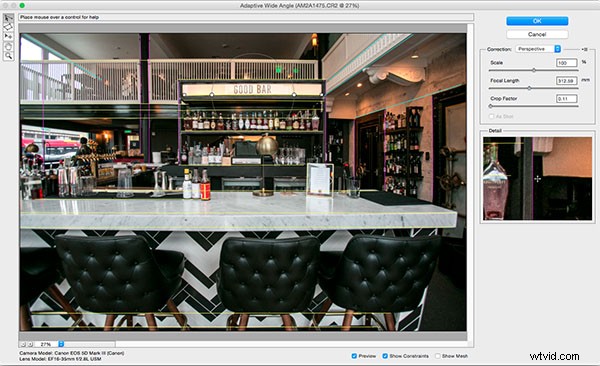
Task: Toggle the Preview checkbox
Action: 354,356
